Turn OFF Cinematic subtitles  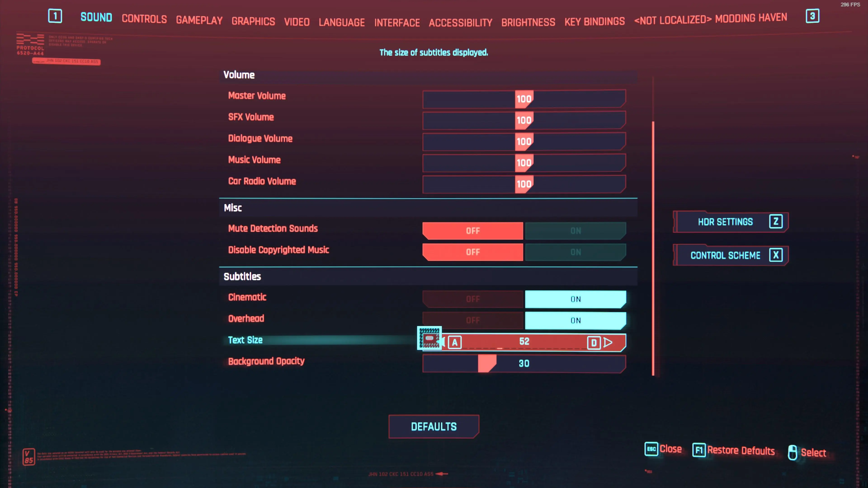(472, 298)
